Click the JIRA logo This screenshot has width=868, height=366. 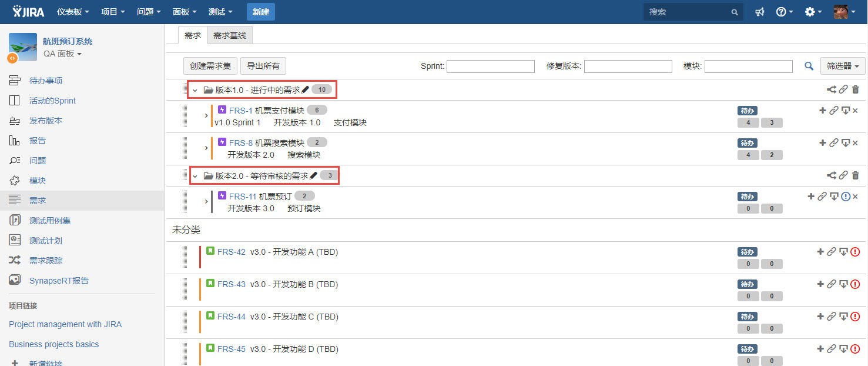[x=29, y=12]
